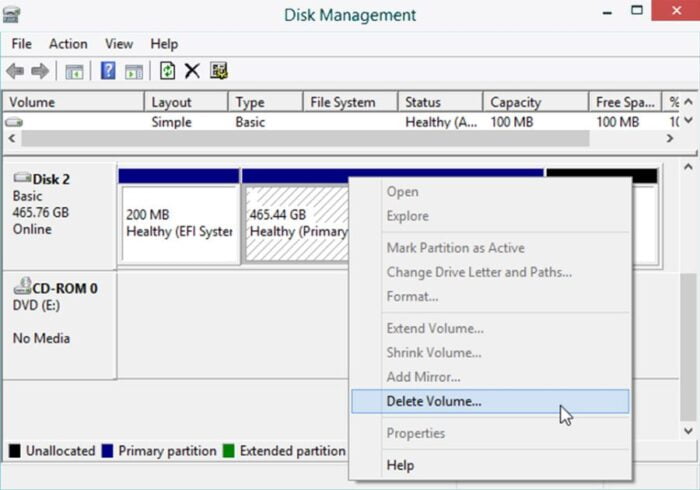Click the horizontal scrollbar thumb
The image size is (700, 490).
305,138
